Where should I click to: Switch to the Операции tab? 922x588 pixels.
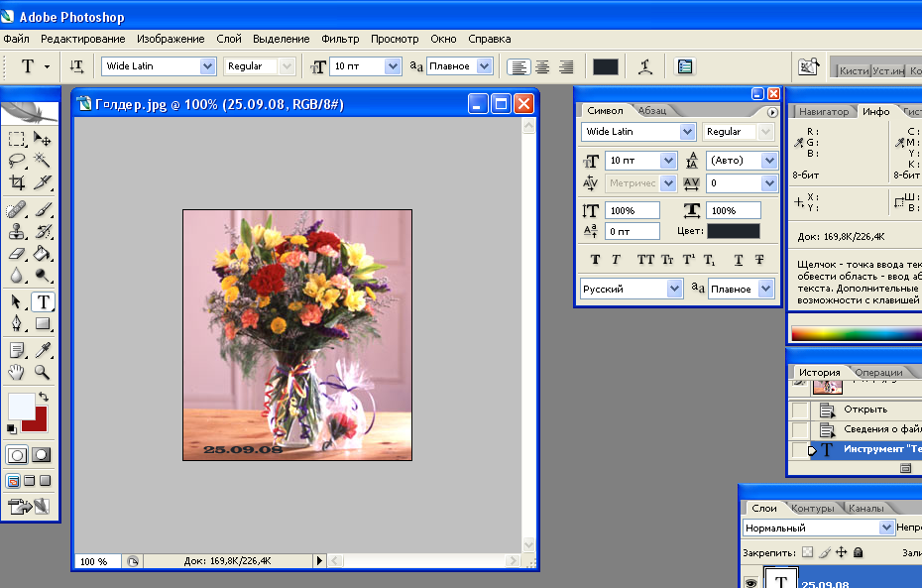coord(878,372)
